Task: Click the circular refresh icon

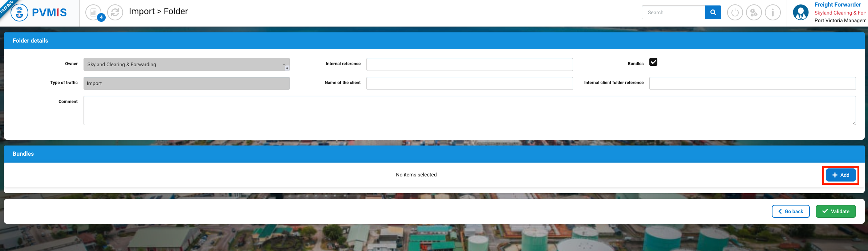Action: (115, 13)
